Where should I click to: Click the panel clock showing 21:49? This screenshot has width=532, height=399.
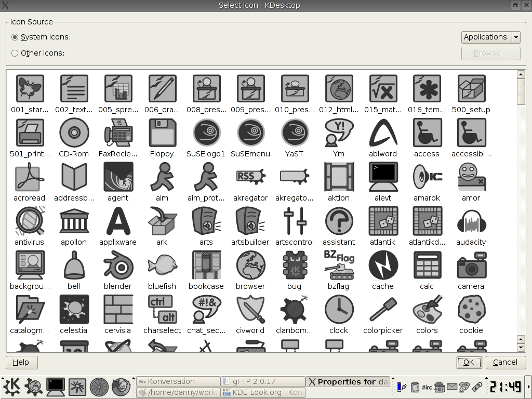(505, 387)
